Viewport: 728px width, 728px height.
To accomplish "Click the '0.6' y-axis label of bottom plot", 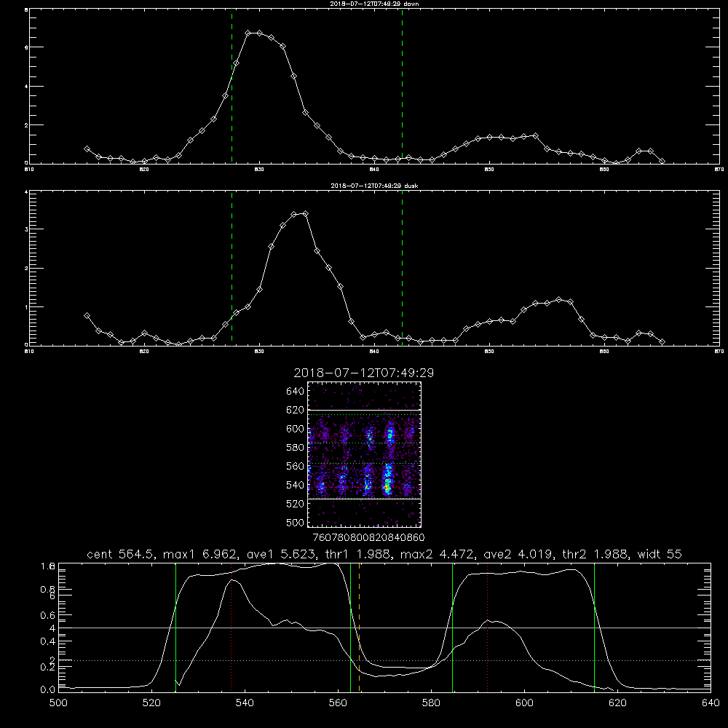I will point(47,615).
